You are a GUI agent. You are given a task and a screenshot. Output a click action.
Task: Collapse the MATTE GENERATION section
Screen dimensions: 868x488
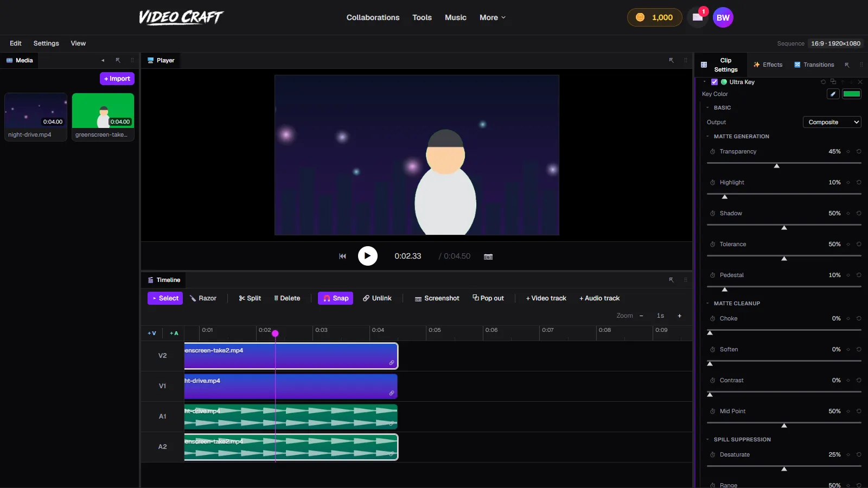tap(708, 137)
